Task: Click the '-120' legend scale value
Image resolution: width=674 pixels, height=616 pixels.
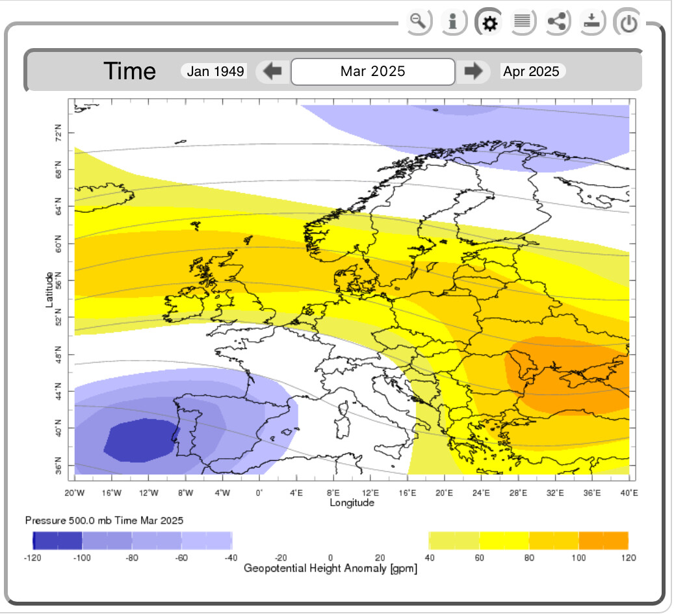Action: click(x=32, y=558)
